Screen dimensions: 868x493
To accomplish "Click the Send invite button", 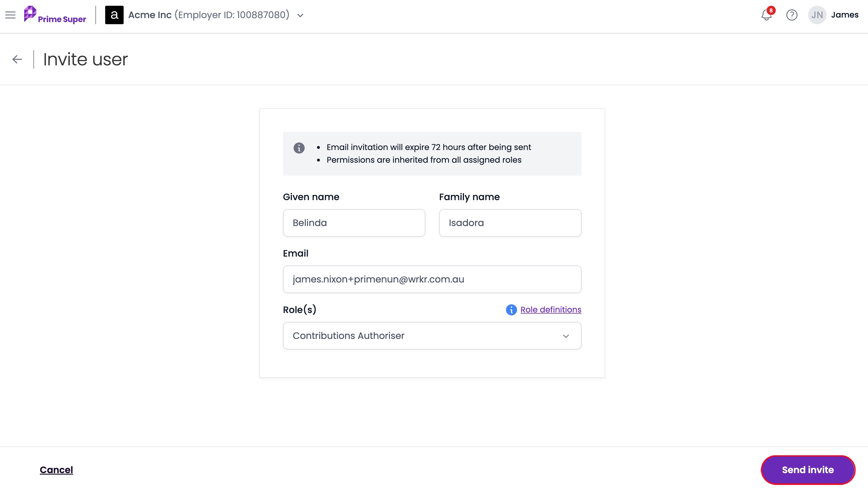I will tap(808, 470).
